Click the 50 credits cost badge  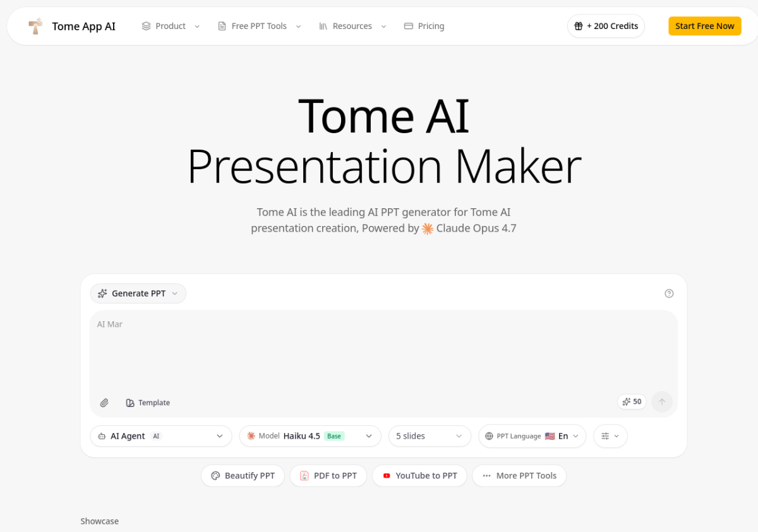point(632,401)
